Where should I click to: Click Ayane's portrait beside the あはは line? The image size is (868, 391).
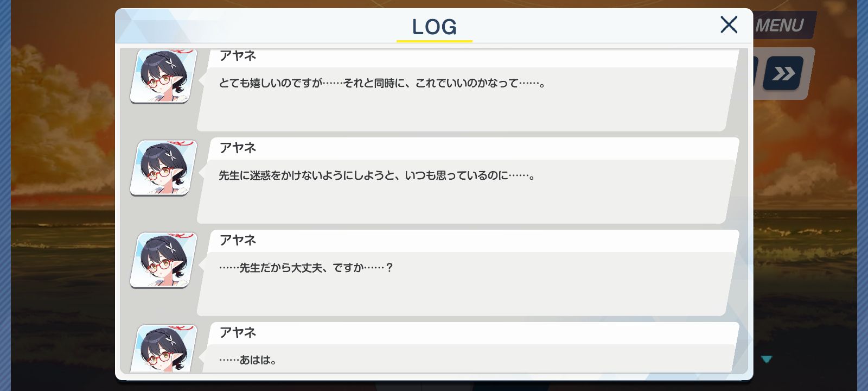tap(164, 348)
